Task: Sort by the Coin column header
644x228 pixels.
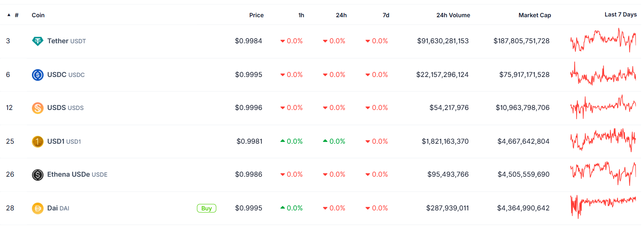Action: click(38, 15)
